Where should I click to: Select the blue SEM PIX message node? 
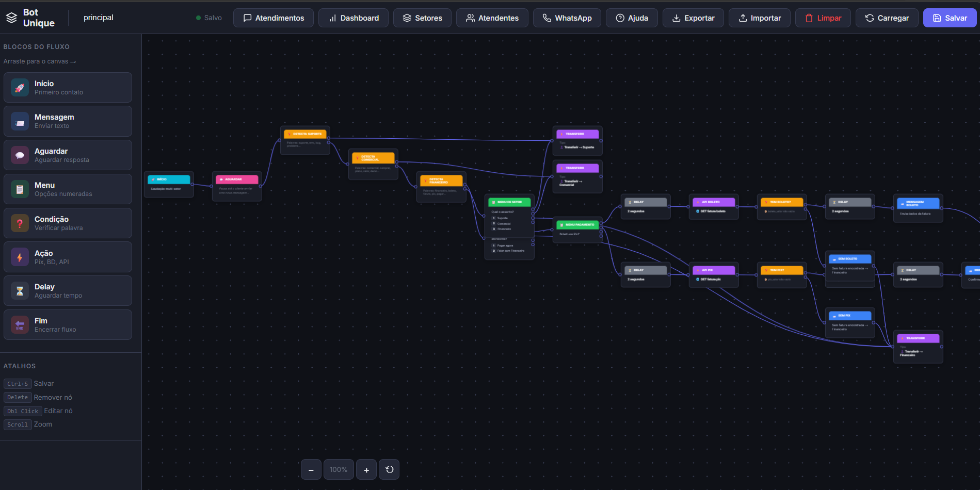click(x=850, y=322)
